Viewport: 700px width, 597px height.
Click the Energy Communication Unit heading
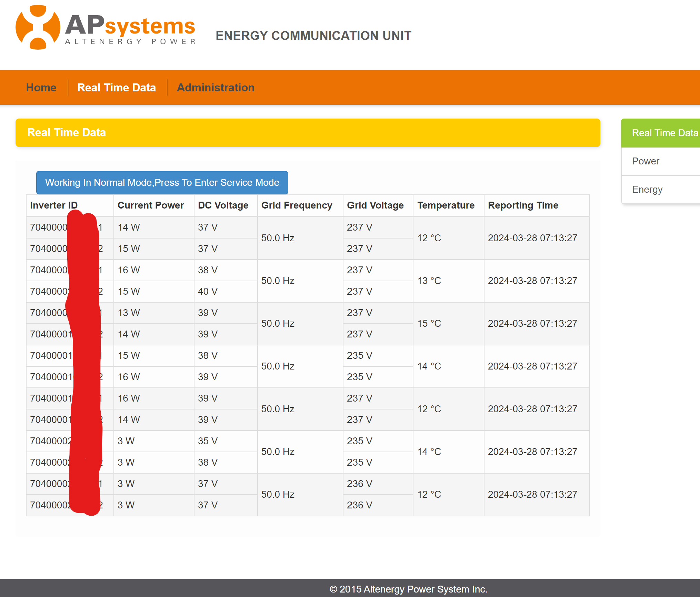313,36
